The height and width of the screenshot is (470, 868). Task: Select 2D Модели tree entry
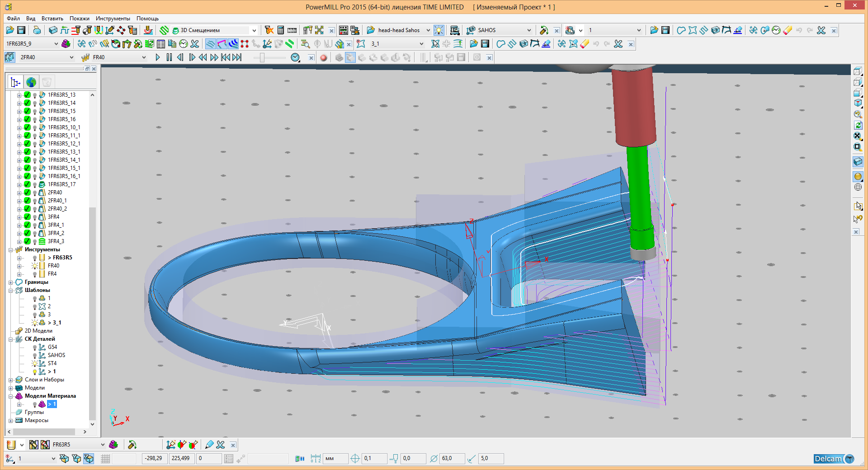(38, 331)
